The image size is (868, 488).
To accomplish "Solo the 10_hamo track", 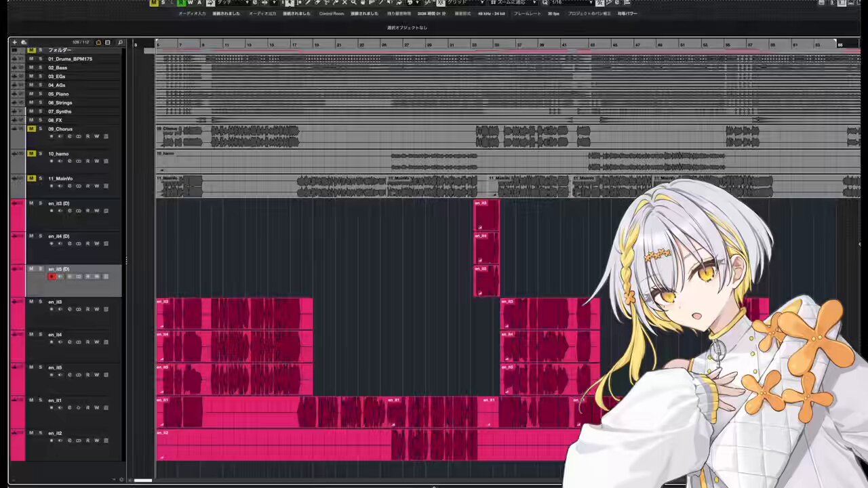I will 40,154.
